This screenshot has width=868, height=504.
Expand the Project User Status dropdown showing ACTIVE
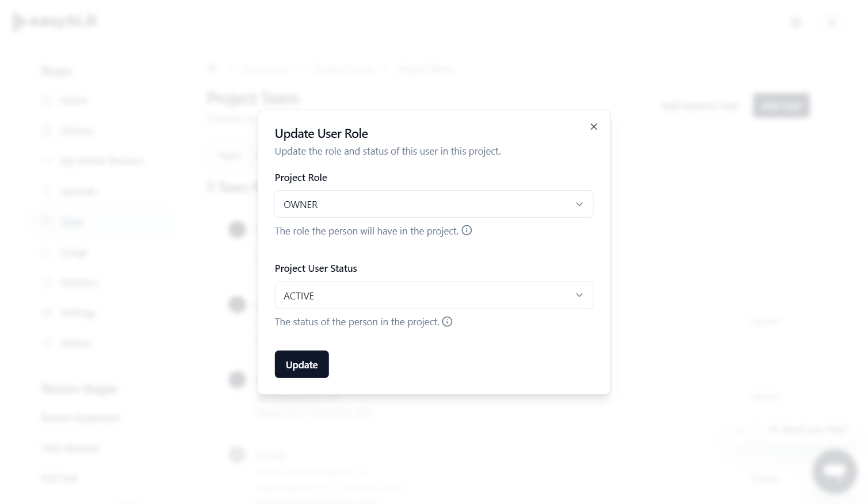pos(434,295)
